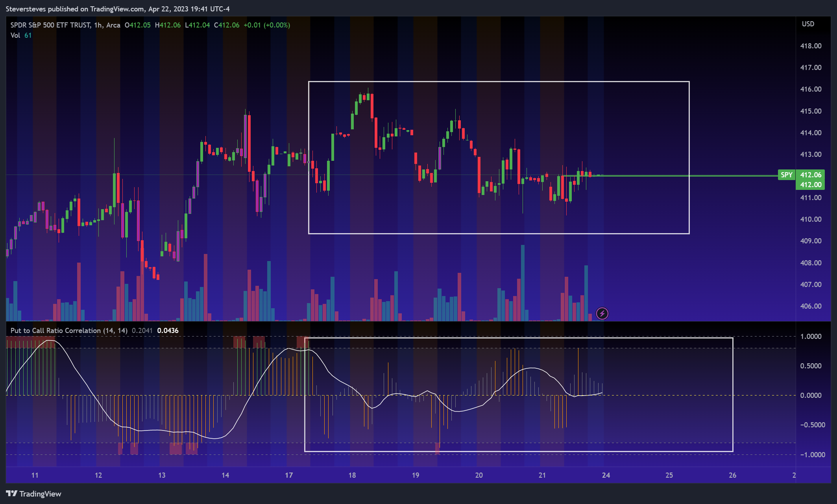Click date 21 on the time axis

click(x=542, y=475)
